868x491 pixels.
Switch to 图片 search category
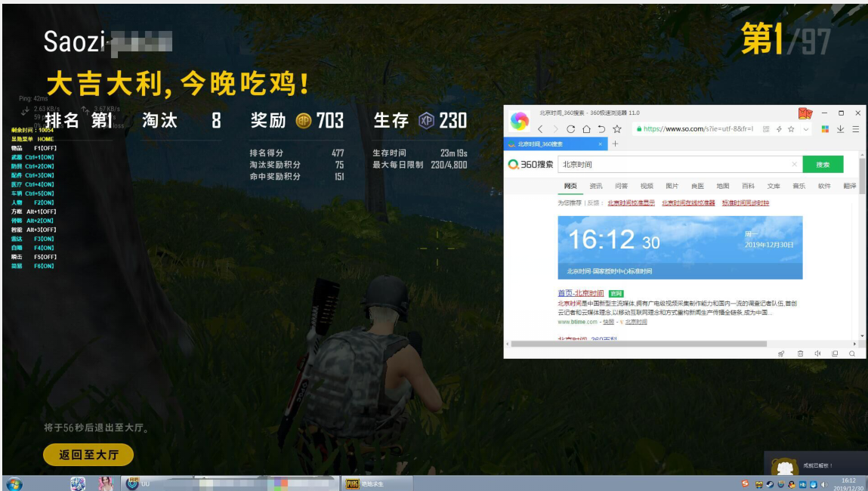point(672,186)
